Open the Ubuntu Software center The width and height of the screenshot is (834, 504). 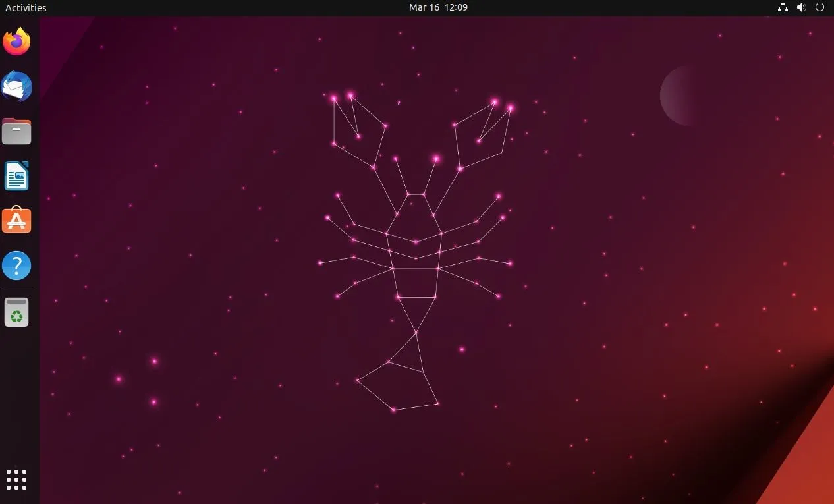(x=16, y=220)
